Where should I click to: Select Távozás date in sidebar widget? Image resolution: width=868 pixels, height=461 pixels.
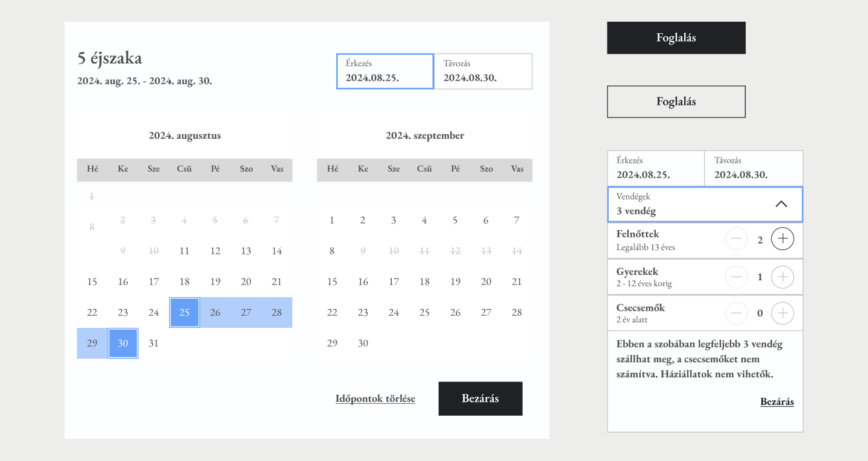pyautogui.click(x=753, y=168)
